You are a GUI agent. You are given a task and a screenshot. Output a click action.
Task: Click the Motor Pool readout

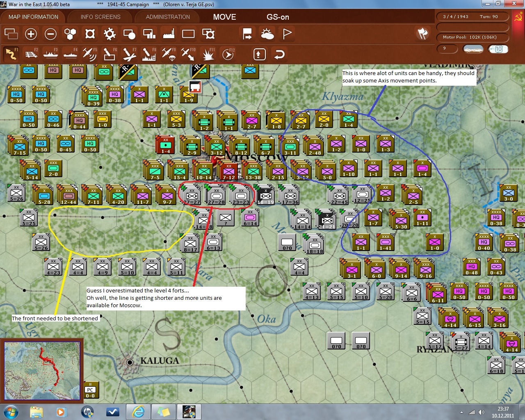coord(472,37)
